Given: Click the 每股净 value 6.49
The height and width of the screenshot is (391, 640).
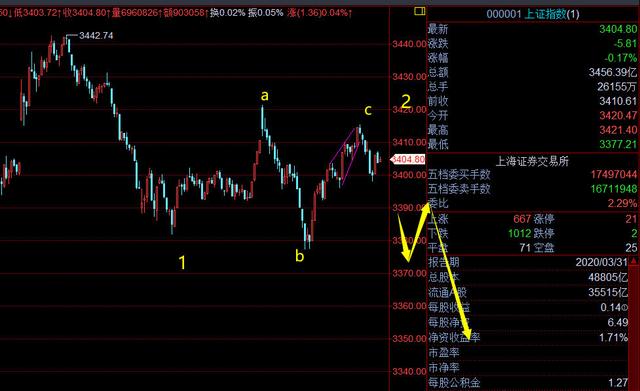Looking at the screenshot, I should 618,322.
